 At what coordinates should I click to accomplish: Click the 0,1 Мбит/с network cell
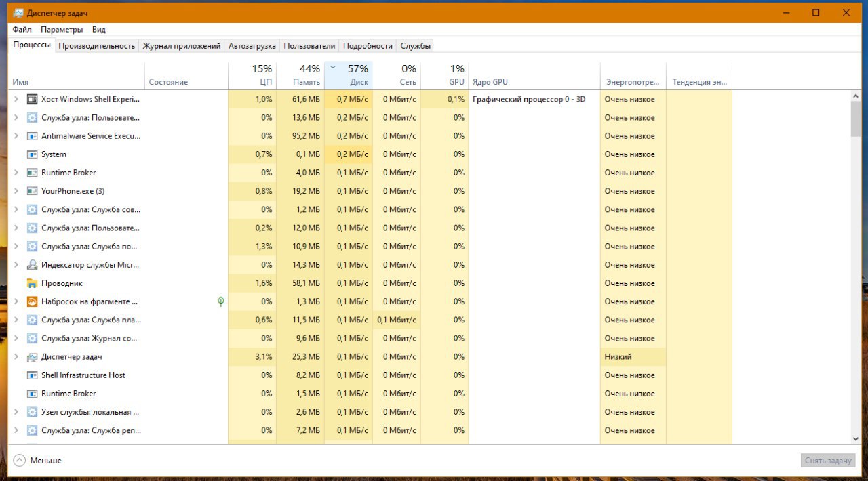point(397,320)
